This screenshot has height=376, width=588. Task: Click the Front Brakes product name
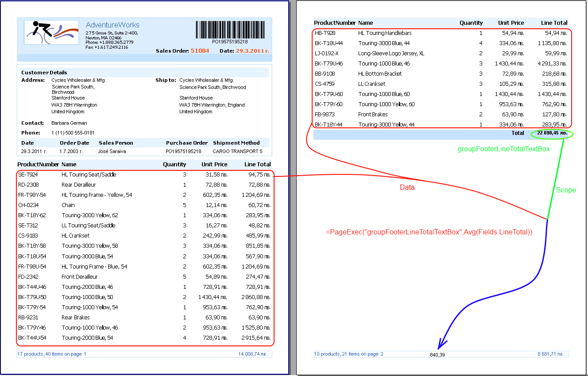[x=373, y=115]
